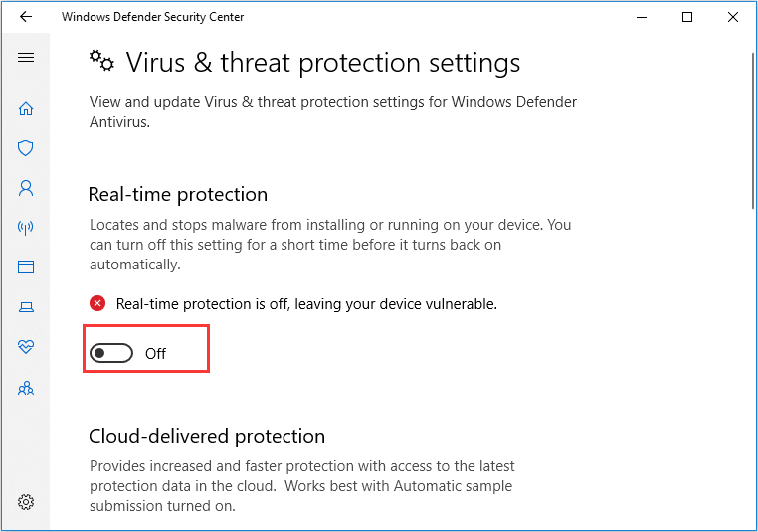Open Account protection person icon

pos(26,187)
